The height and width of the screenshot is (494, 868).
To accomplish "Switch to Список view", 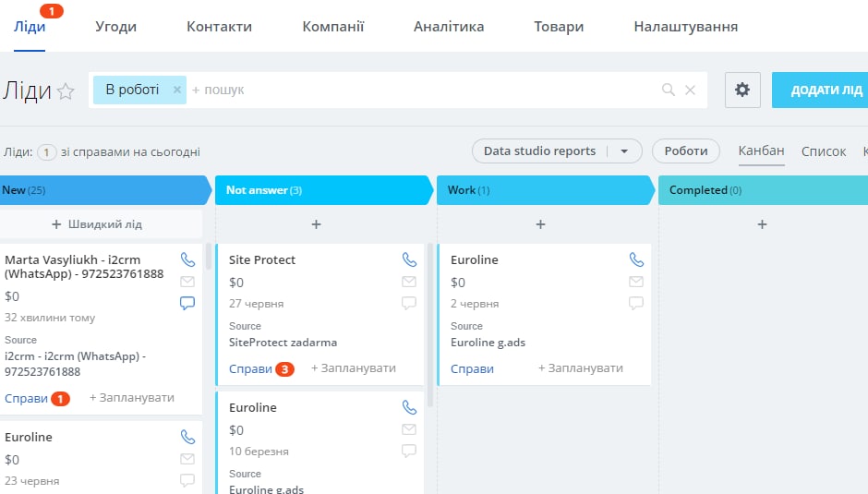I will point(823,151).
